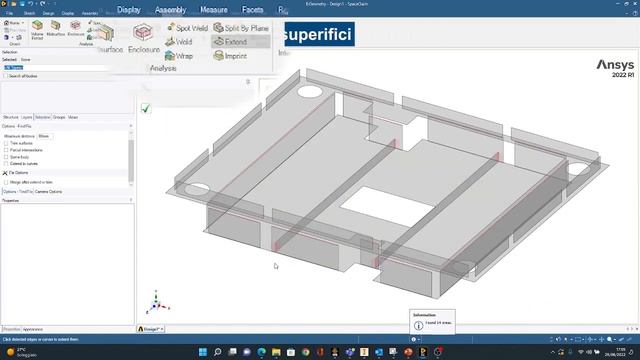
Task: Click the axis triad orientation indicator
Action: point(157,302)
